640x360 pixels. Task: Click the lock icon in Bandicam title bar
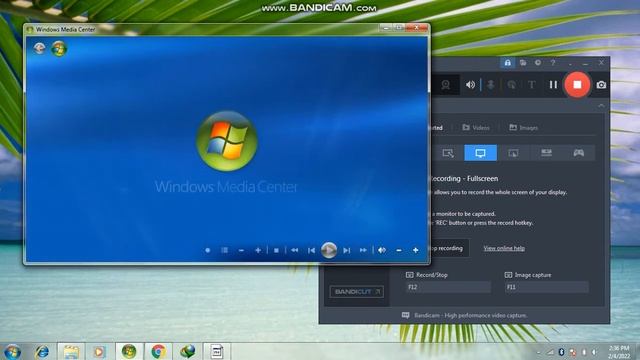click(x=507, y=63)
